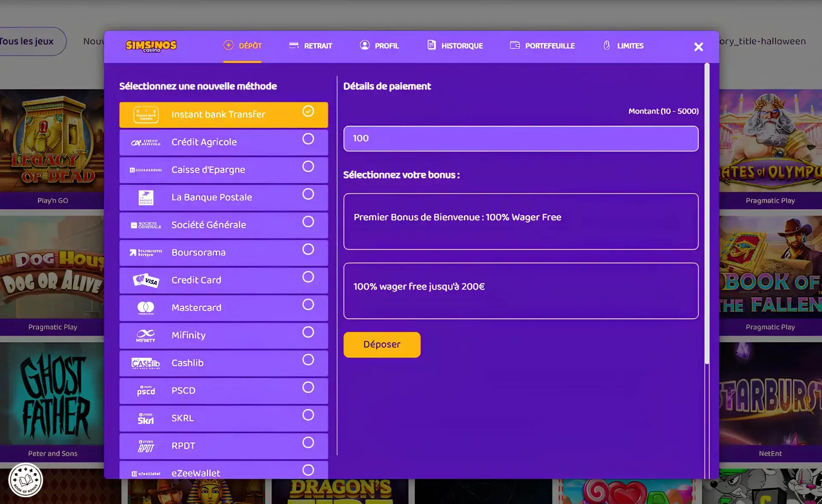Switch to the Historique tab
Screen dimensions: 822x504
click(x=455, y=46)
